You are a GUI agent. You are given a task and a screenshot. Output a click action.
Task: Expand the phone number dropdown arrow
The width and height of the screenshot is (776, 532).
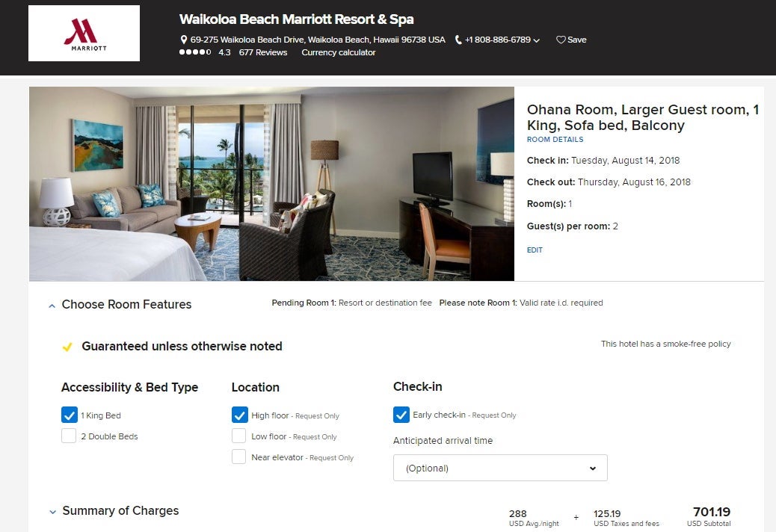coord(537,40)
